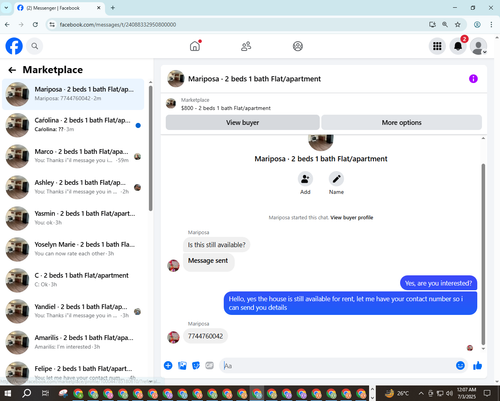Screen dimensions: 500x401
Task: Open Yandiel conversation in the chat list
Action: point(73,311)
